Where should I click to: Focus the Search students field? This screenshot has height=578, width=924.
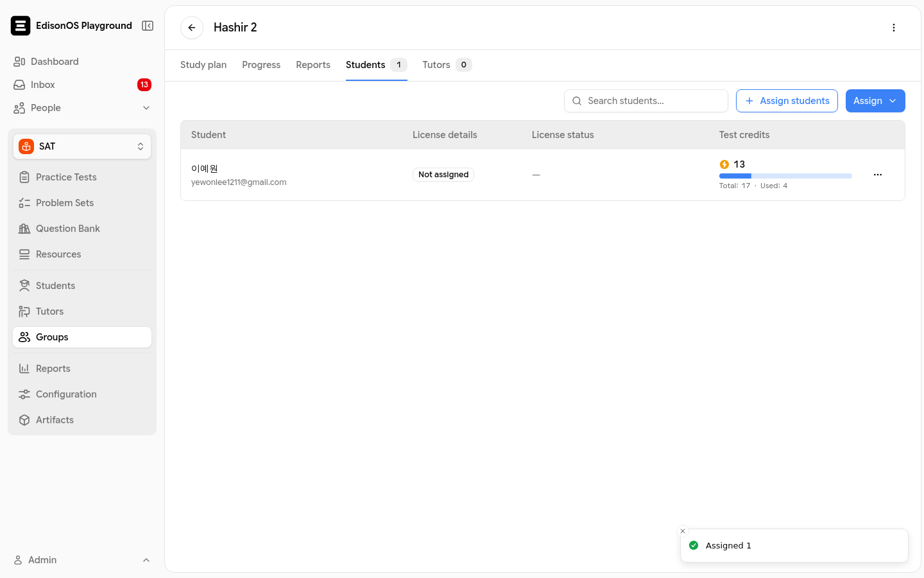click(x=646, y=101)
